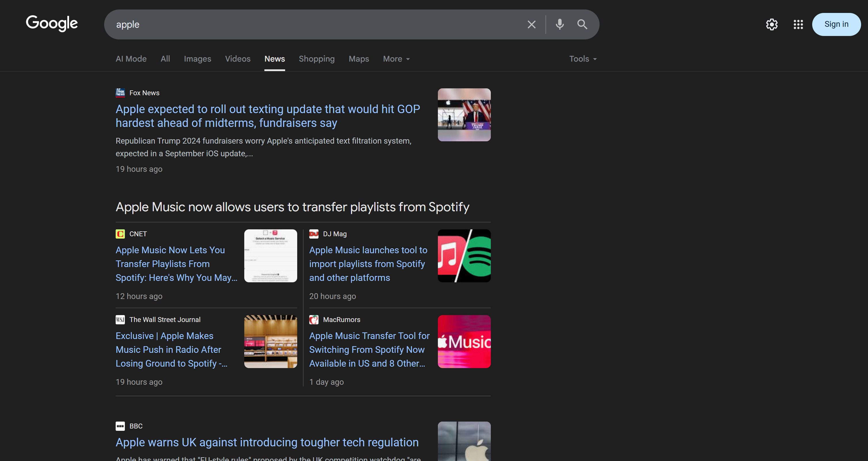Start voice search with microphone icon

(x=560, y=24)
